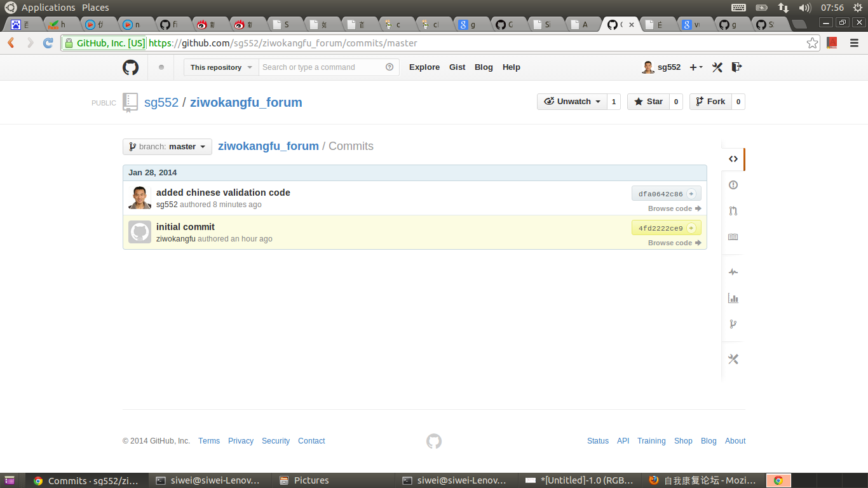Open the account dropdown next to sg552 avatar
Image resolution: width=868 pixels, height=488 pixels.
(x=695, y=67)
